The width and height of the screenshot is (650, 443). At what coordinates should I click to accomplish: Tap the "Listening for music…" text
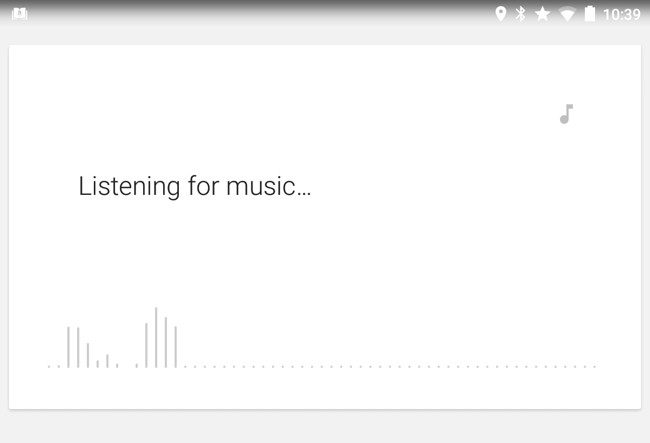194,187
